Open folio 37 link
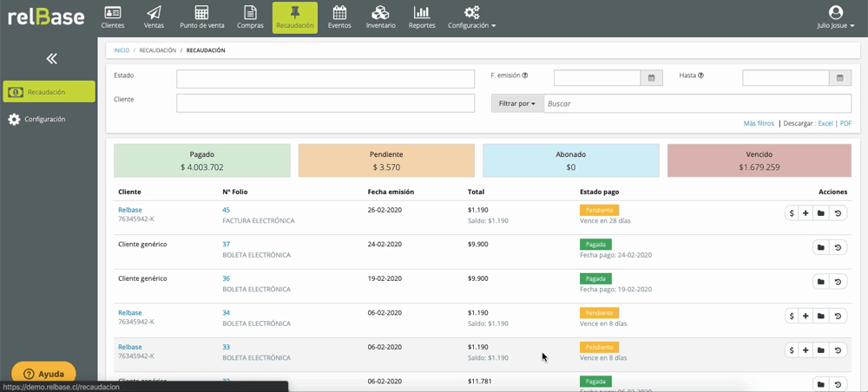Viewport: 868px width, 392px height. (x=226, y=245)
